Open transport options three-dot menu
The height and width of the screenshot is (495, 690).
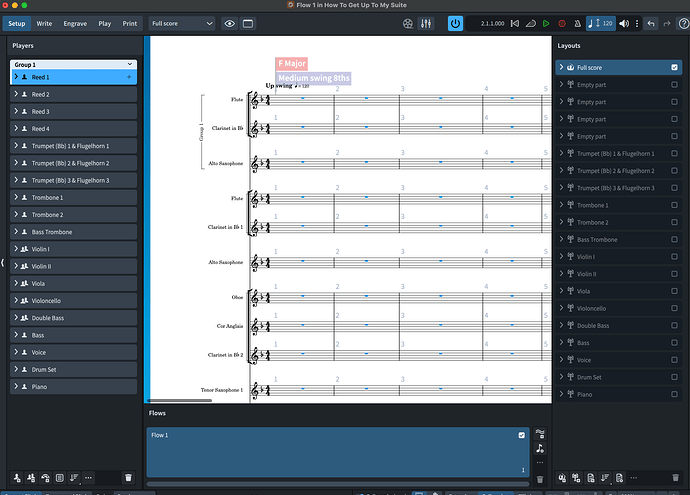[x=637, y=24]
